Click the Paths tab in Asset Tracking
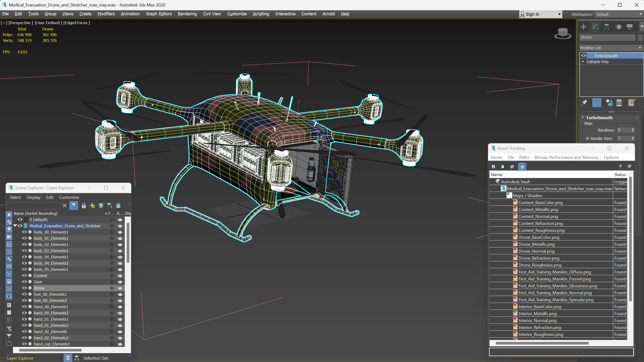 [x=523, y=157]
